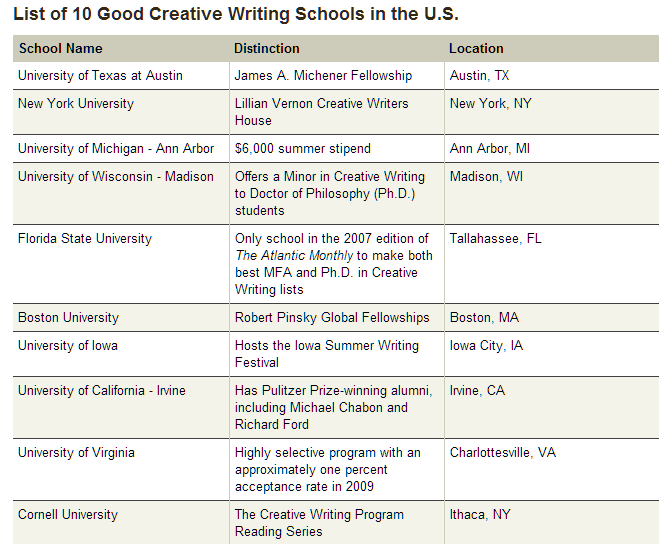Click New York University school name
Viewport: 659px width, 544px height.
[76, 103]
